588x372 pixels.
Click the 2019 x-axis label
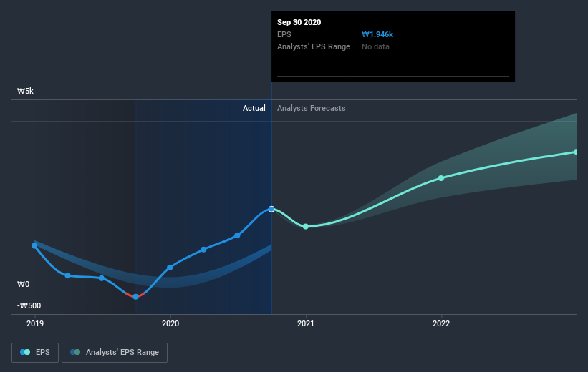pyautogui.click(x=35, y=323)
